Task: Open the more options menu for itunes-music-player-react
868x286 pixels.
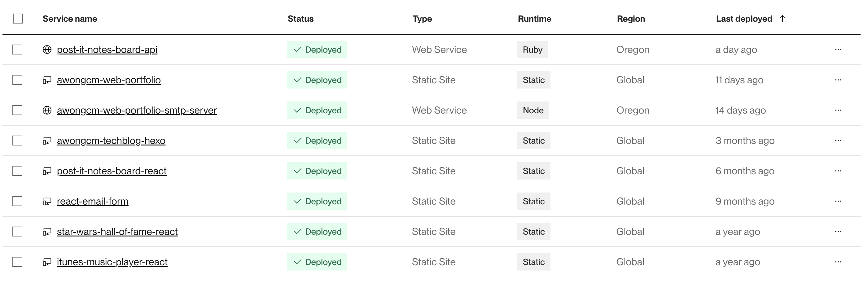Action: tap(838, 262)
